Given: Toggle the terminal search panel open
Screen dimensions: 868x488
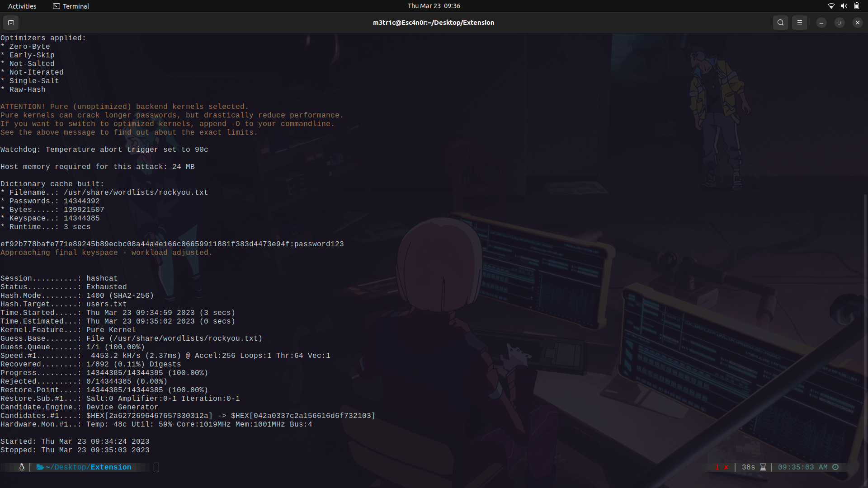Looking at the screenshot, I should pos(780,23).
